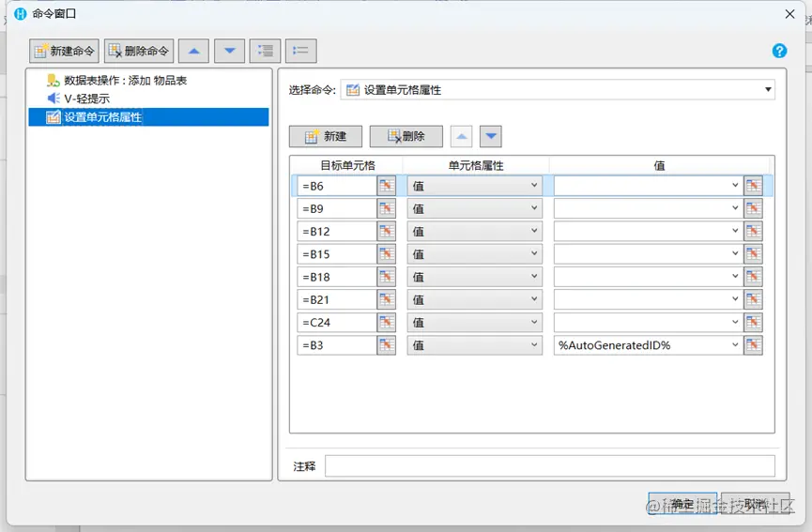This screenshot has width=812, height=532.
Task: Open the 值 combo box in =B9 row
Action: click(x=648, y=208)
